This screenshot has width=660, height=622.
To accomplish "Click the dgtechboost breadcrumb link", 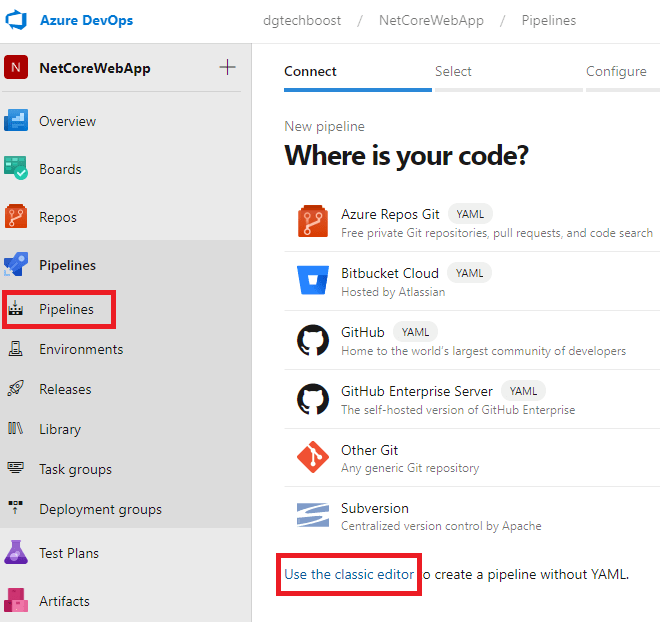I will click(x=303, y=20).
